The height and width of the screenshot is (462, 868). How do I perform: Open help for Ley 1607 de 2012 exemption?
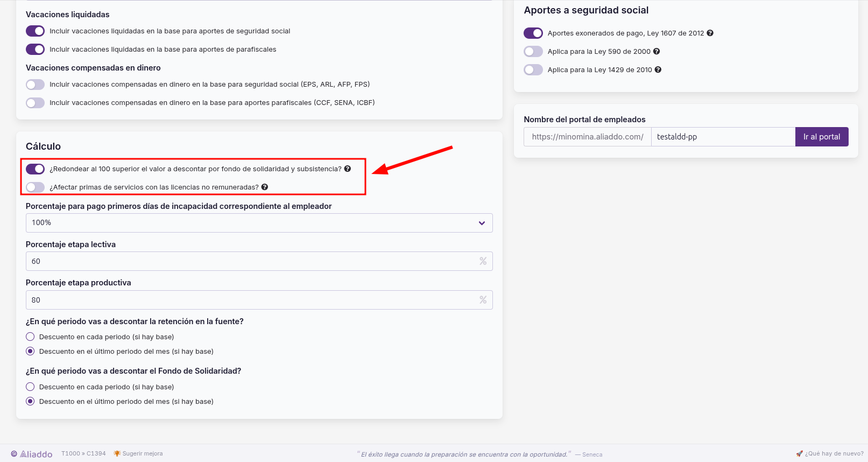point(710,33)
